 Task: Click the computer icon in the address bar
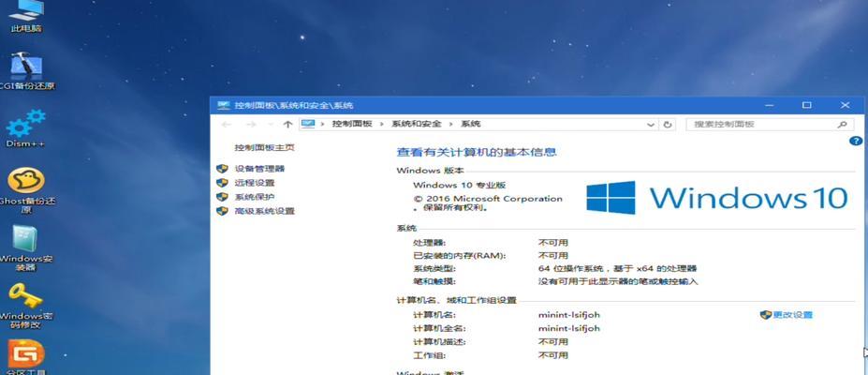pos(308,124)
